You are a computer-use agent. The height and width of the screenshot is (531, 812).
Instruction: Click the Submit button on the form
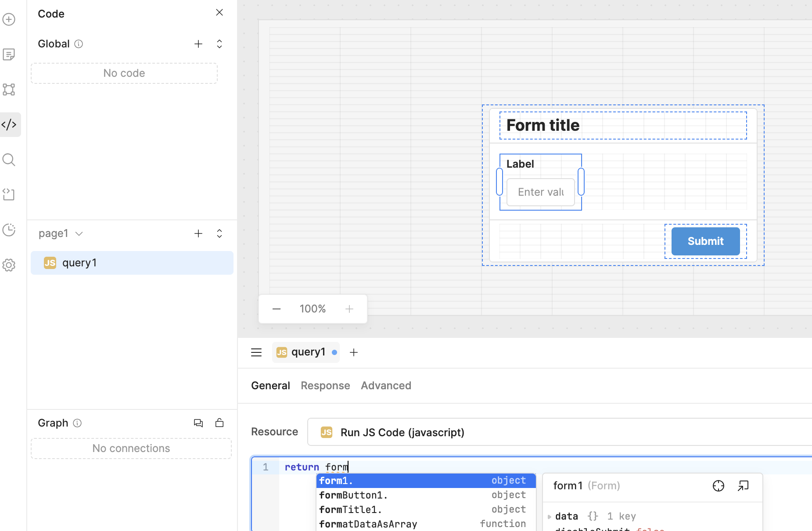pos(705,241)
